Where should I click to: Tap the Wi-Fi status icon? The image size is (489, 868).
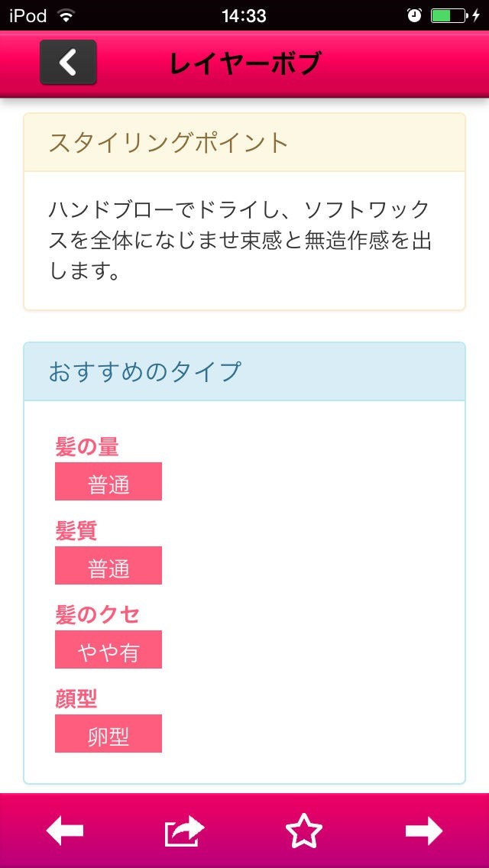[66, 15]
